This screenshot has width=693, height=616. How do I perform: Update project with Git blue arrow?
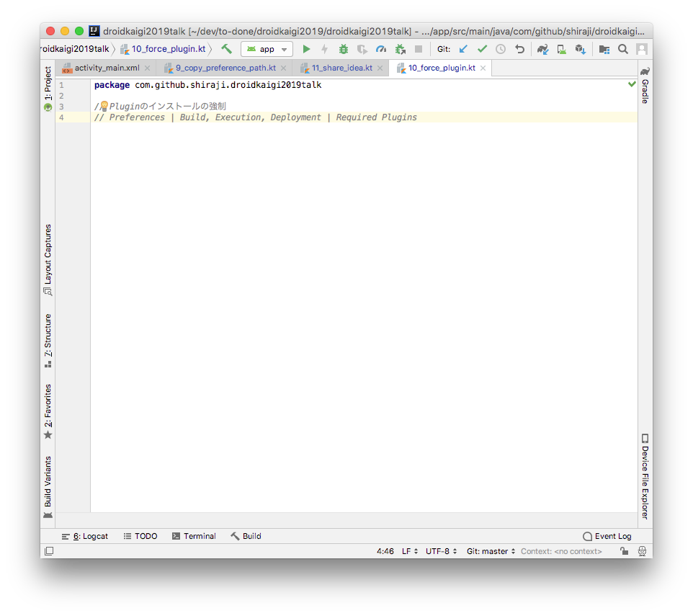pos(463,49)
